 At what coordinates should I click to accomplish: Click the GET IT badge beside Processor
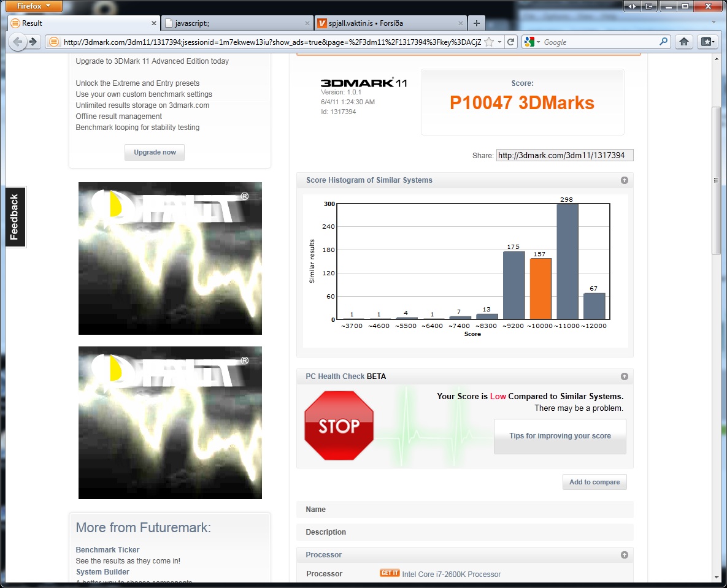tap(390, 574)
